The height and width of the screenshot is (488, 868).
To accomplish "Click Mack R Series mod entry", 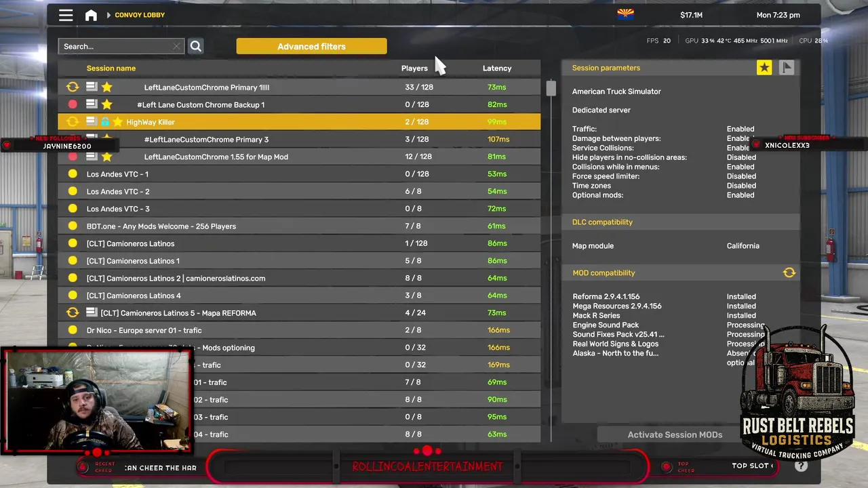I will pos(596,315).
